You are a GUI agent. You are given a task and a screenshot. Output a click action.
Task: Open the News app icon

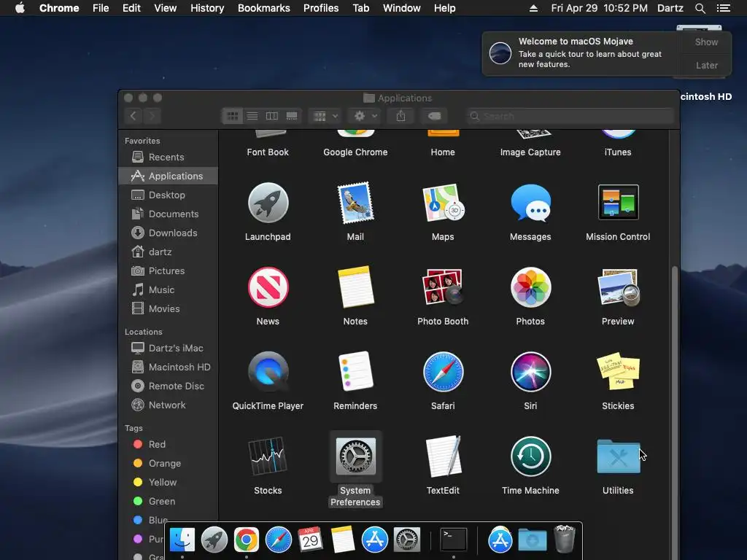click(268, 287)
